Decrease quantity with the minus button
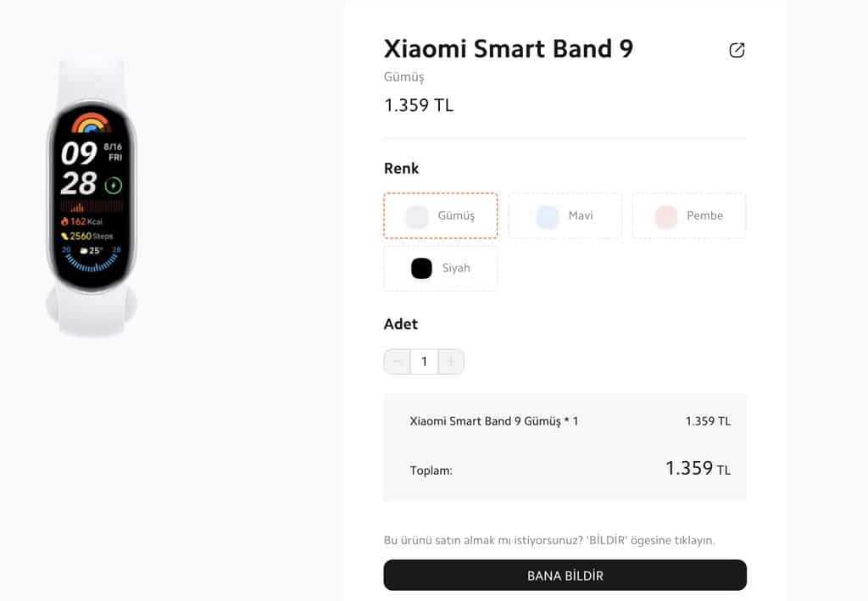The width and height of the screenshot is (868, 601). tap(397, 361)
